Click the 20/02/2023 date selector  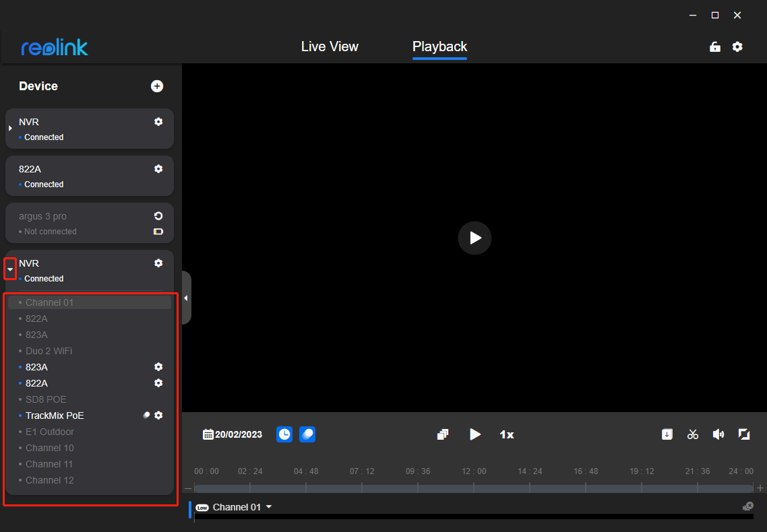[238, 434]
